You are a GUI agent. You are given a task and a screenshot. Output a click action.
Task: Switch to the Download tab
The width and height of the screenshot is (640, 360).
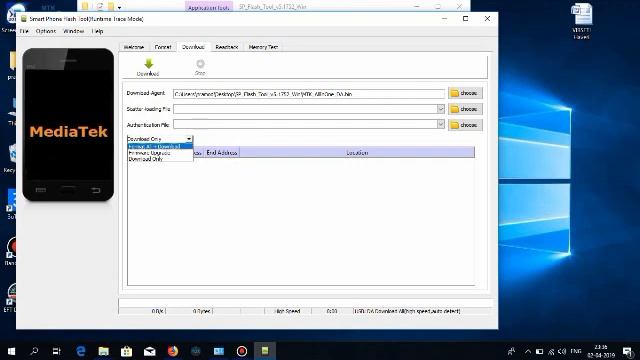[x=193, y=47]
